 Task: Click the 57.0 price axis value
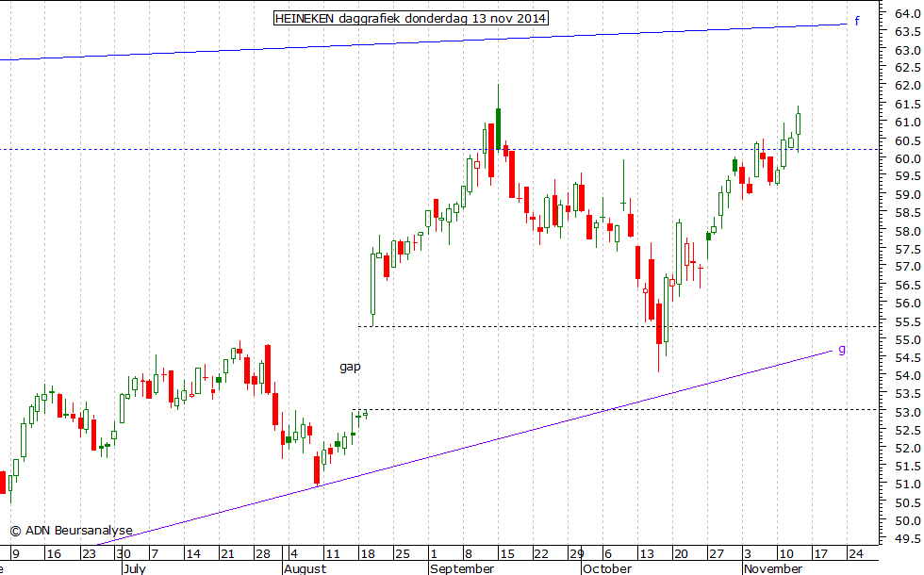click(907, 267)
